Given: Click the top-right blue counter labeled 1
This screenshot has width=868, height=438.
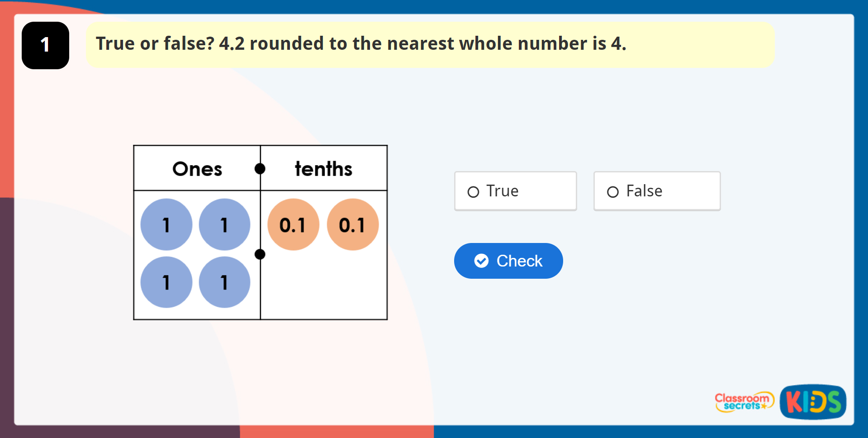Looking at the screenshot, I should 224,224.
